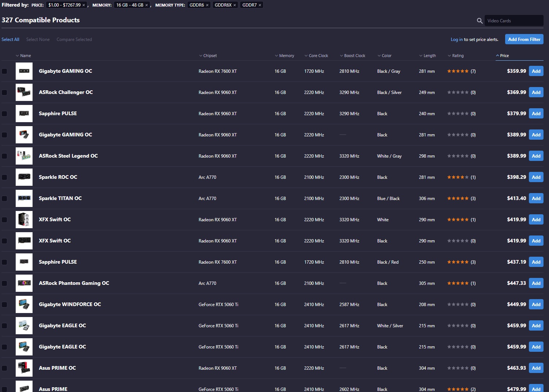Open the Log in link
Image resolution: width=549 pixels, height=392 pixels.
point(457,39)
